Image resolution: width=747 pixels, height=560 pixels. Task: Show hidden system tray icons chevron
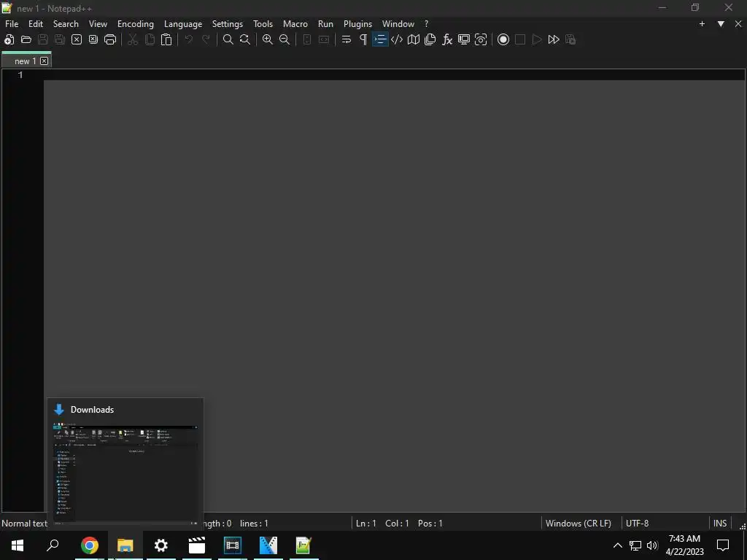pyautogui.click(x=617, y=545)
